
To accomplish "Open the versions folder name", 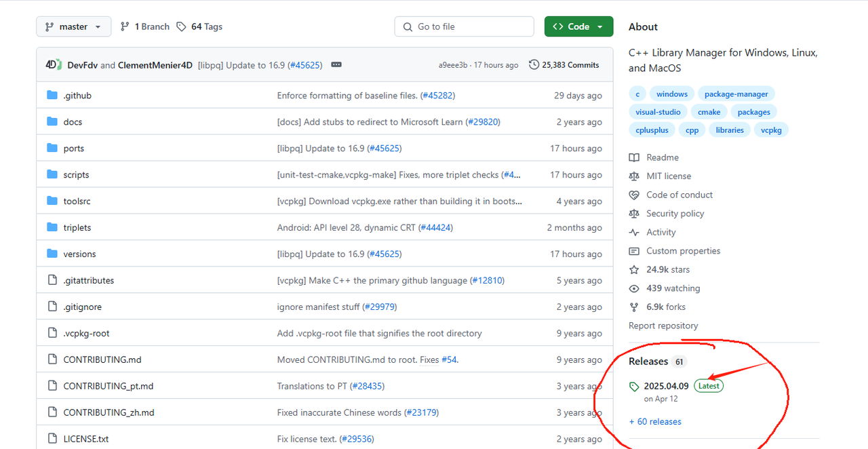I will click(x=79, y=254).
